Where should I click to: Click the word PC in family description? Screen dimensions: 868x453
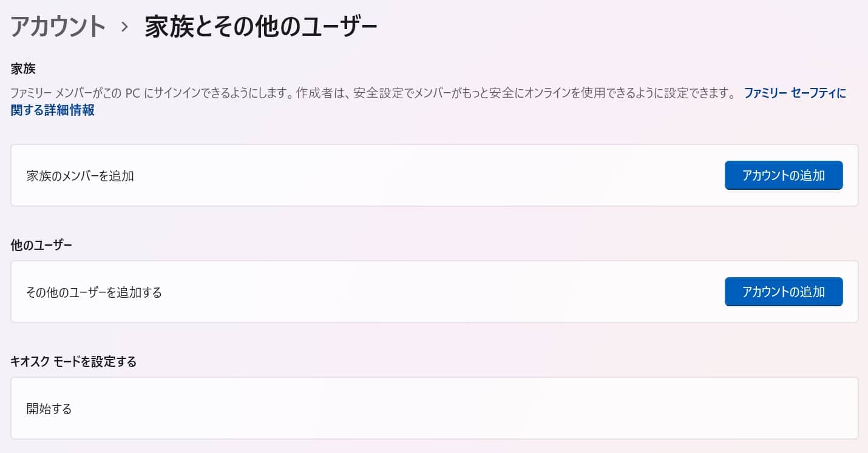(133, 93)
